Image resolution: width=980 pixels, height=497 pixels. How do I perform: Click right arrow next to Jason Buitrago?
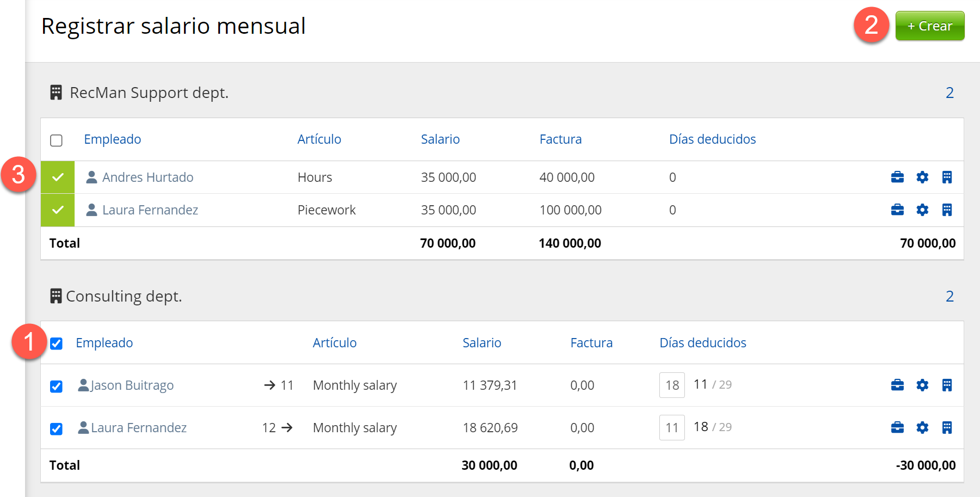[269, 385]
